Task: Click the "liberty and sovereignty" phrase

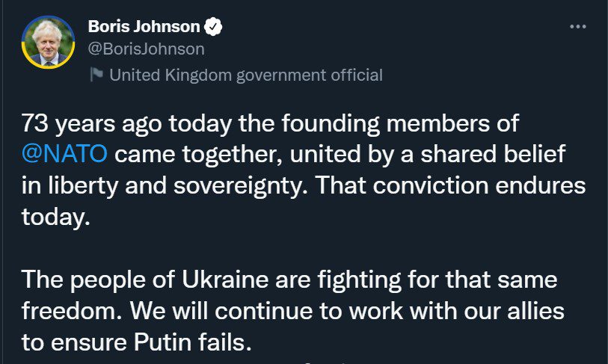Action: (176, 185)
